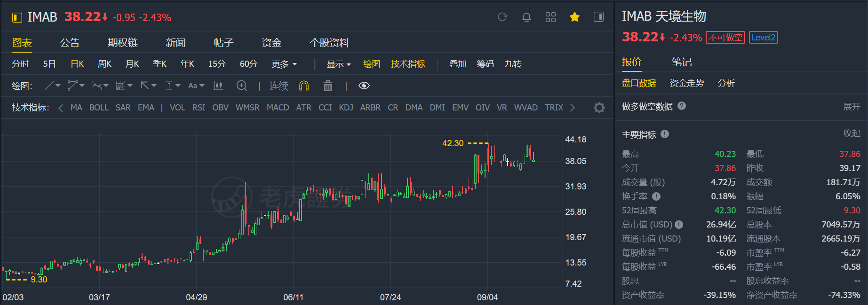Switch to the 公告 tab
The height and width of the screenshot is (305, 868).
pyautogui.click(x=70, y=43)
